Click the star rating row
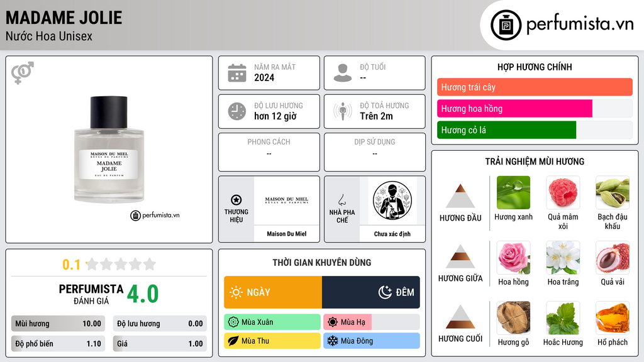Screen dimensions: 644x362 121,264
